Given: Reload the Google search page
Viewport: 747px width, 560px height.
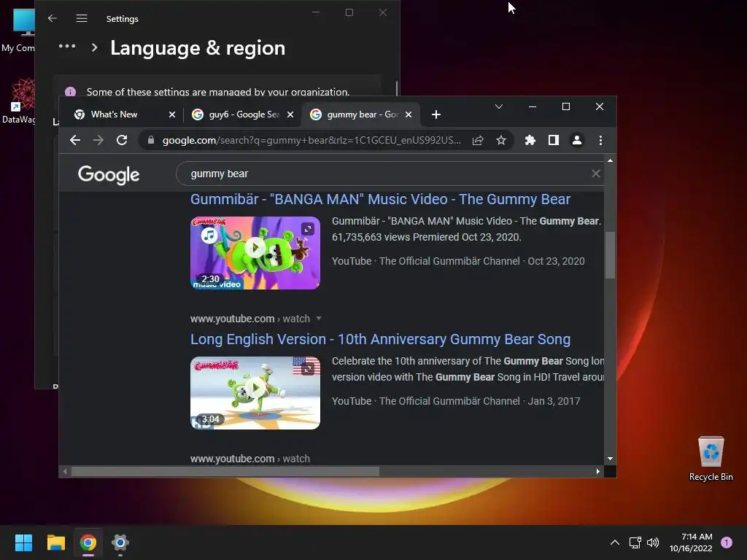Looking at the screenshot, I should pos(122,140).
